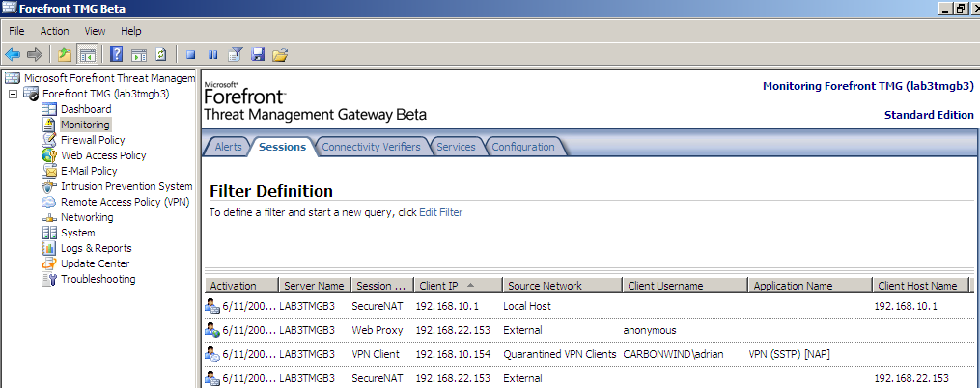Screen dimensions: 980x388
Task: Open the Help menu
Action: [131, 31]
